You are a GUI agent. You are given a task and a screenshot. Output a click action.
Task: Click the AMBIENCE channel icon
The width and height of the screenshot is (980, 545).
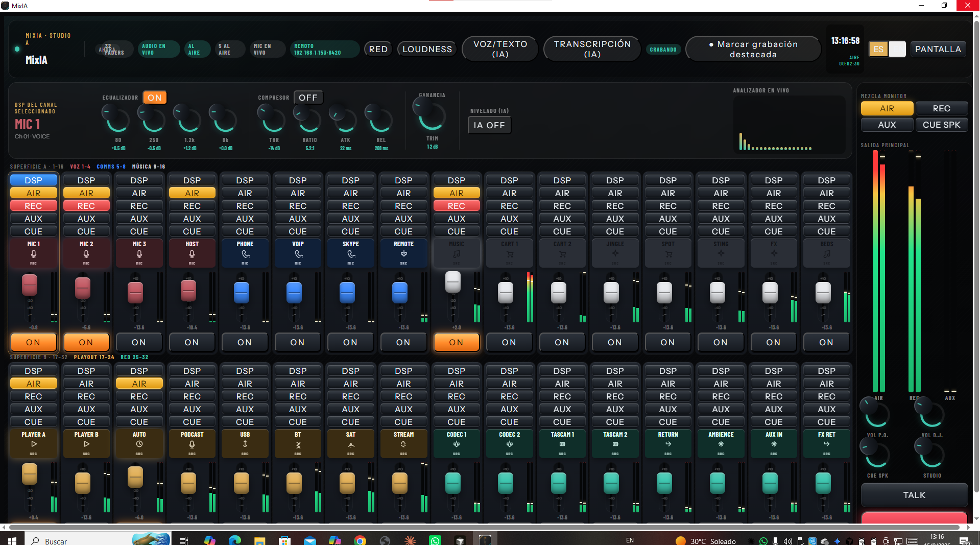[721, 444]
